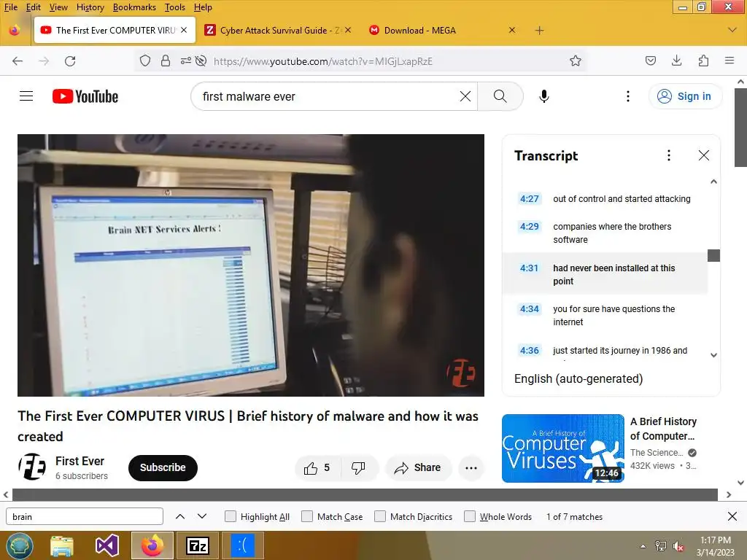Image resolution: width=747 pixels, height=560 pixels.
Task: Open the Tools menu
Action: (175, 7)
